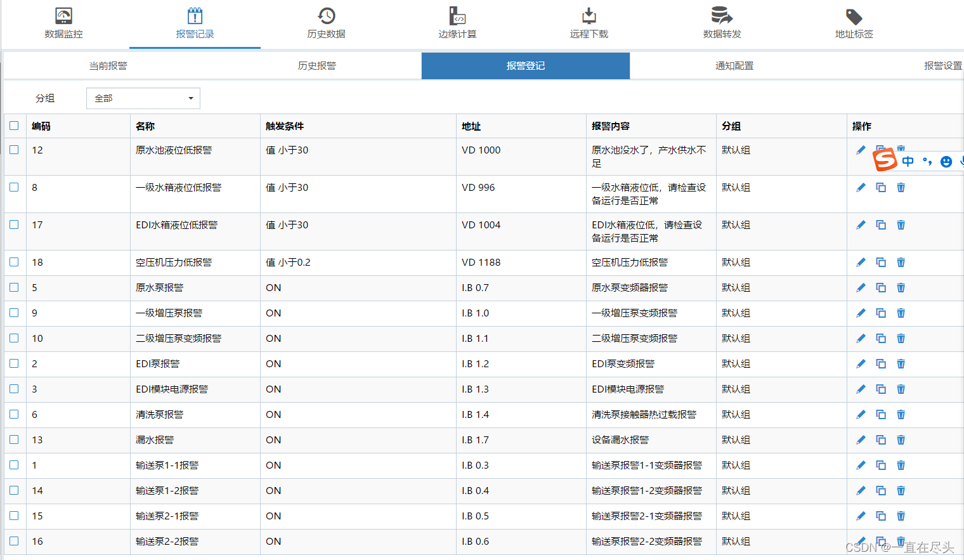Tick the checkbox for alarm code 8
The height and width of the screenshot is (560, 964).
[14, 187]
